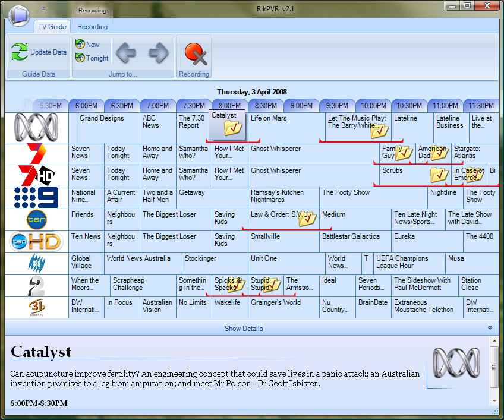The width and height of the screenshot is (504, 420).
Task: Click the ABC logo thumbnail in details
Action: pyautogui.click(x=456, y=362)
